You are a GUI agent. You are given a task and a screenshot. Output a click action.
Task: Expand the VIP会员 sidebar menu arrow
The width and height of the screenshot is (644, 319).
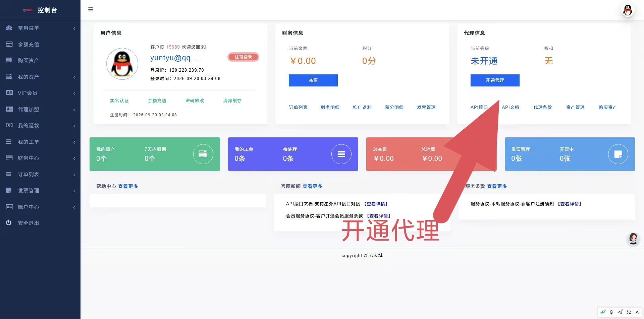pyautogui.click(x=74, y=93)
